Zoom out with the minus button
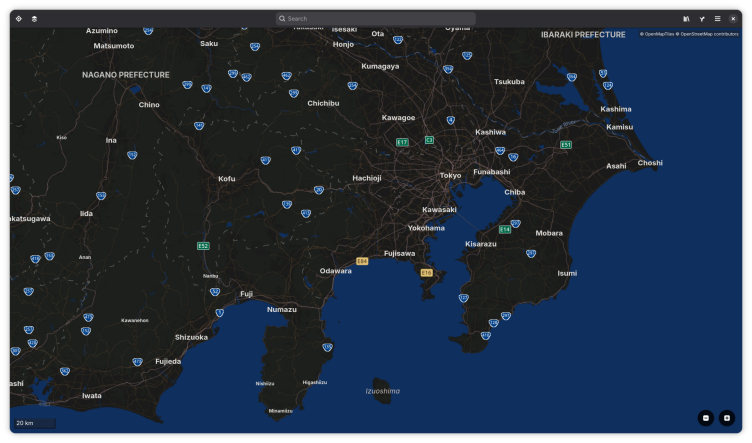 click(706, 418)
